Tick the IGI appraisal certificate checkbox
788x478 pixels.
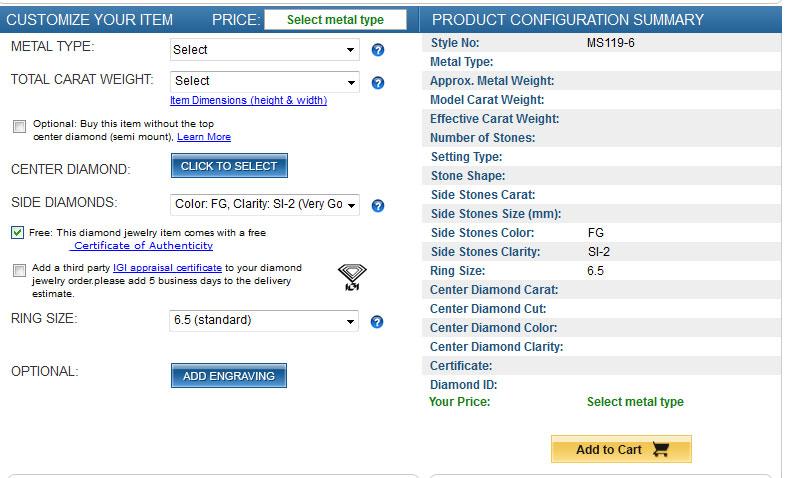(20, 270)
